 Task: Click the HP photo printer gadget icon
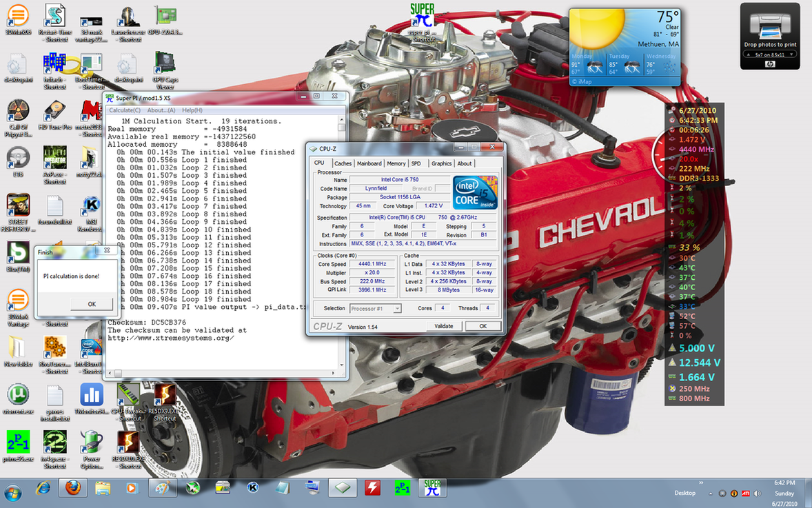click(x=769, y=63)
